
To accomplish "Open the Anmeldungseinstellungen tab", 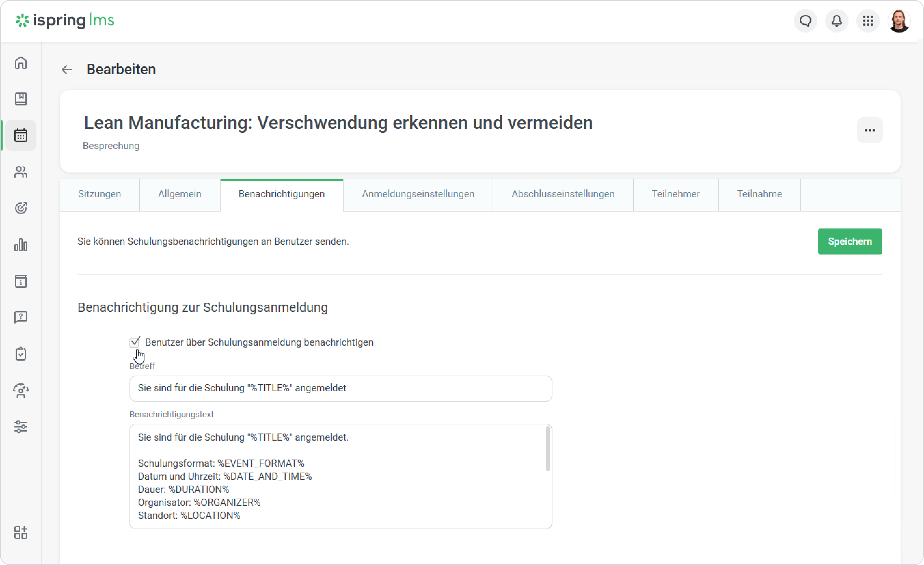I will [418, 194].
